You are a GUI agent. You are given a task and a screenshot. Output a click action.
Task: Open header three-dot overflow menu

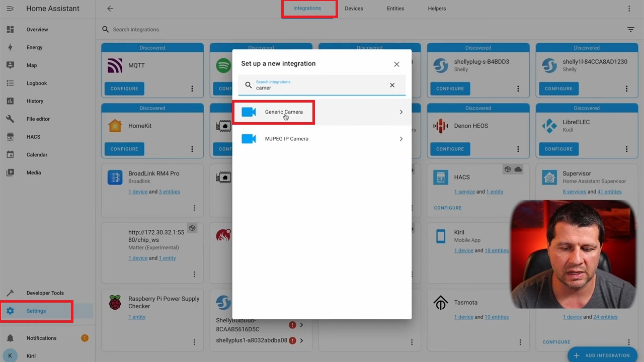point(629,9)
